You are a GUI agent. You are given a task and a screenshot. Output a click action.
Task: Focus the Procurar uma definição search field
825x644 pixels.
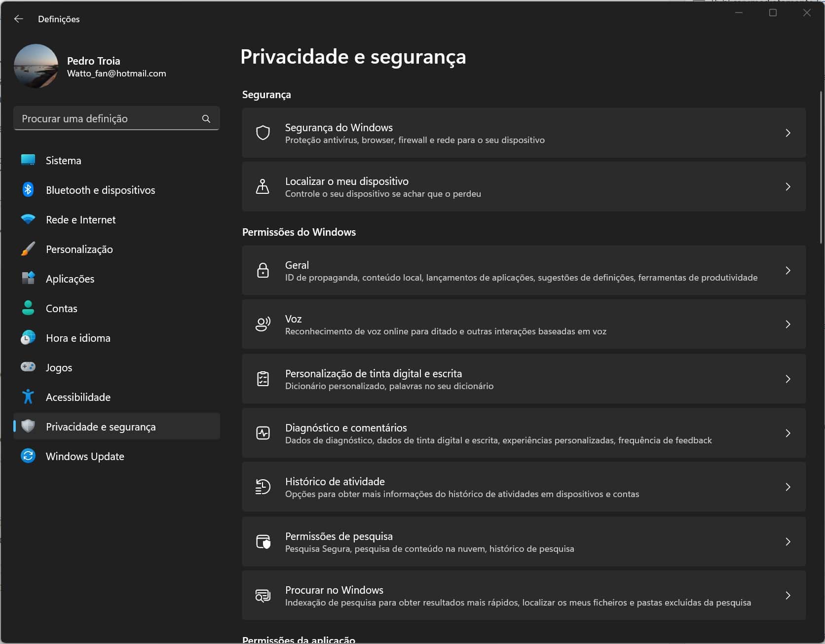pyautogui.click(x=109, y=119)
